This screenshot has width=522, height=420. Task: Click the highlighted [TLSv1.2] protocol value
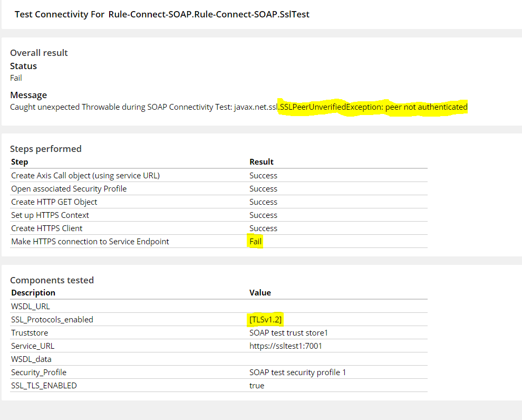(x=265, y=319)
